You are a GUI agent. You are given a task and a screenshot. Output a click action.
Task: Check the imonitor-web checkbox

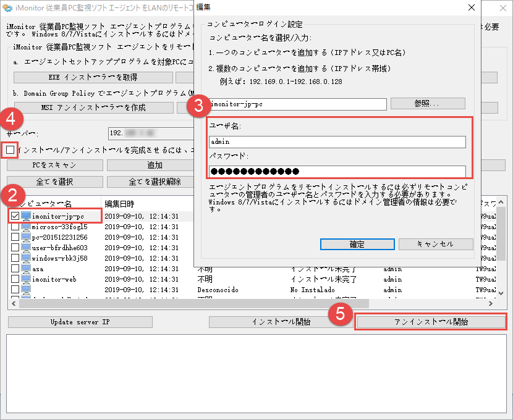click(15, 279)
